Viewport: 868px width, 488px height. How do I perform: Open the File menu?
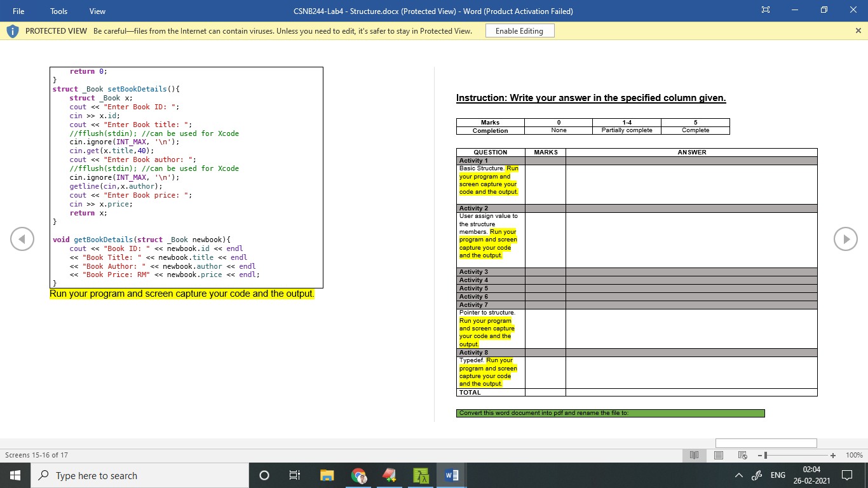[17, 11]
